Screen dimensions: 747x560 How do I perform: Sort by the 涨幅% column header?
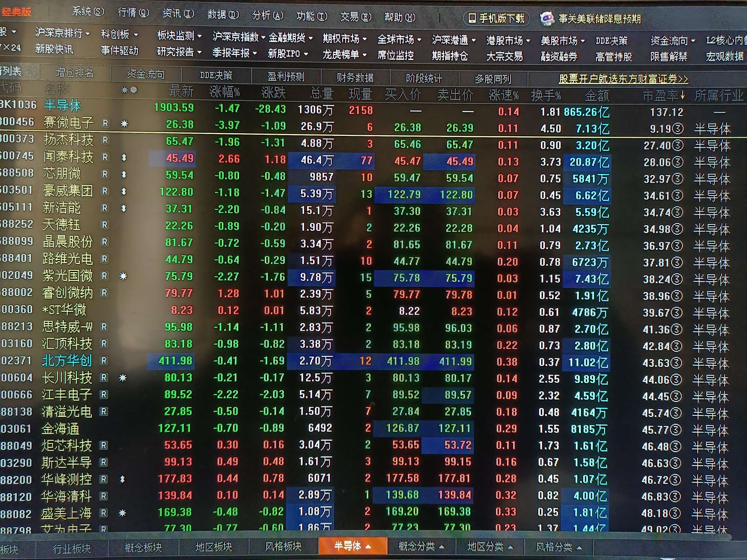[x=224, y=92]
